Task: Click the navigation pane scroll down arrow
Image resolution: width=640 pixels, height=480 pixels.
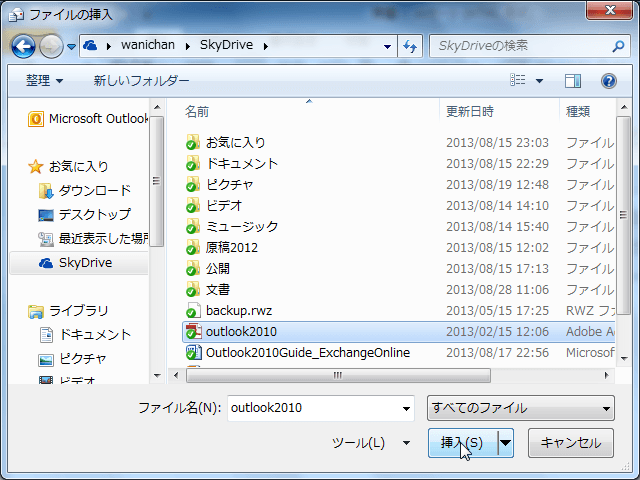Action: (157, 376)
